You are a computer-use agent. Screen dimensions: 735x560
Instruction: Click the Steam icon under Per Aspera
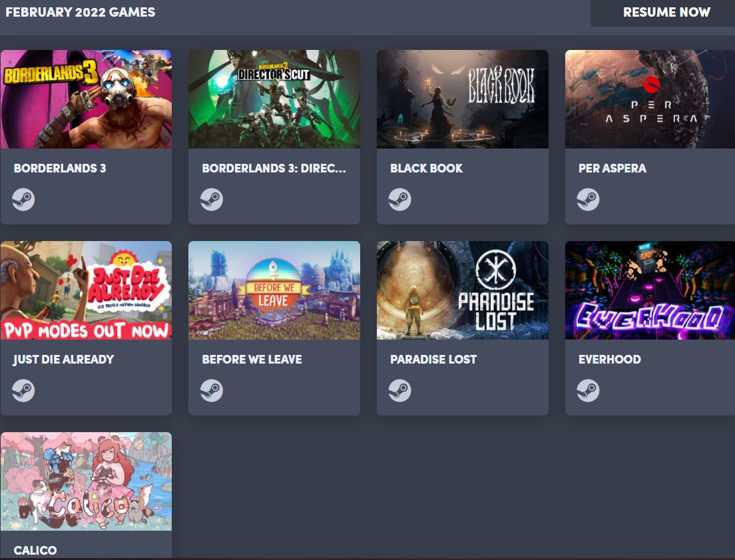pyautogui.click(x=589, y=199)
